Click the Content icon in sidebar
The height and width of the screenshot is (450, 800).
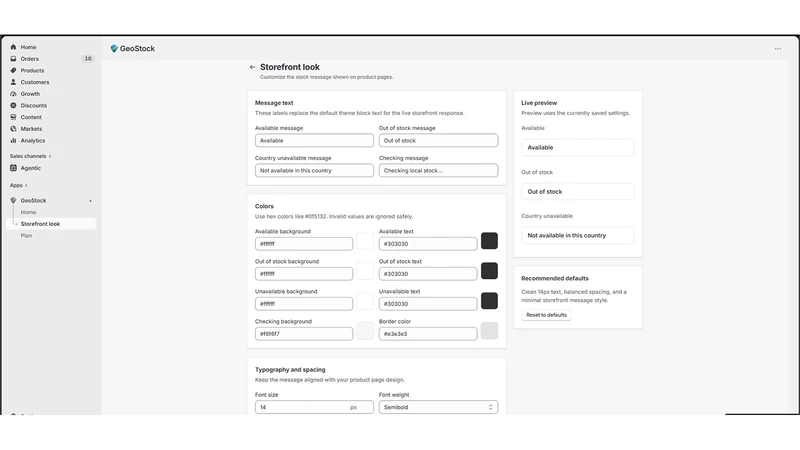pos(13,117)
